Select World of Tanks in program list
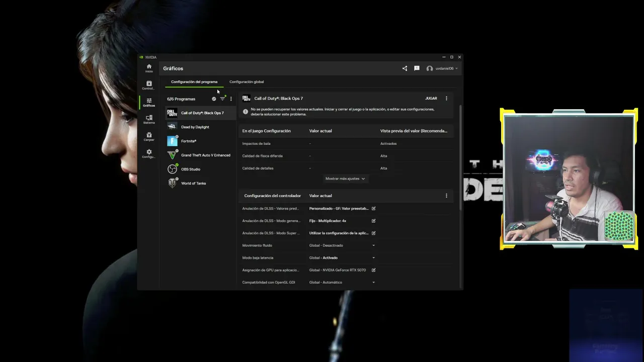 pos(201,184)
